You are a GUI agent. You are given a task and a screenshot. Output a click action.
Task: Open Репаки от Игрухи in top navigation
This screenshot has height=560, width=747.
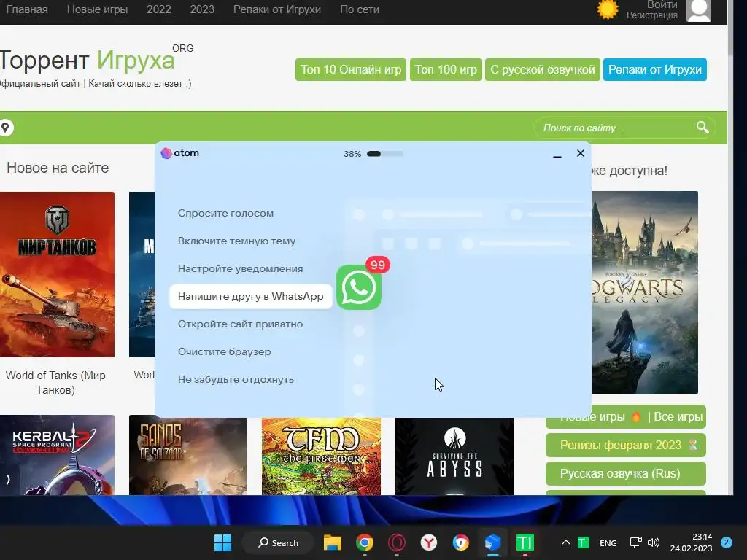tap(276, 9)
